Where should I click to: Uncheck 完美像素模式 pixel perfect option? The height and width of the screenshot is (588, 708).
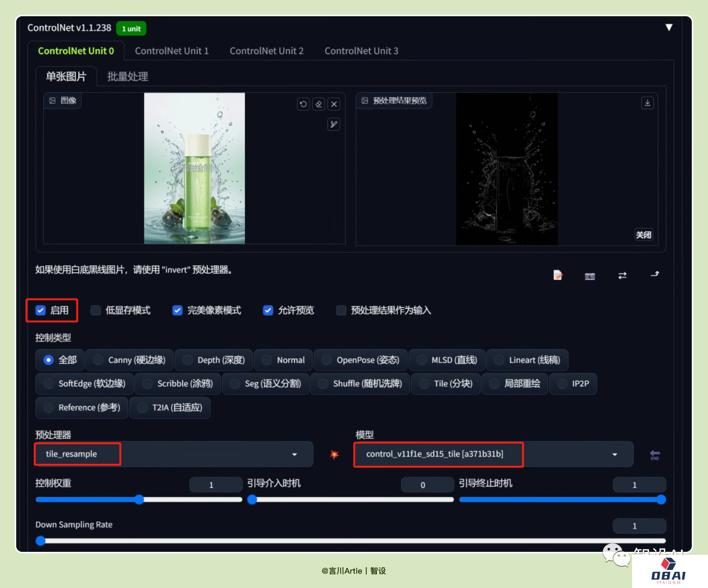click(177, 310)
